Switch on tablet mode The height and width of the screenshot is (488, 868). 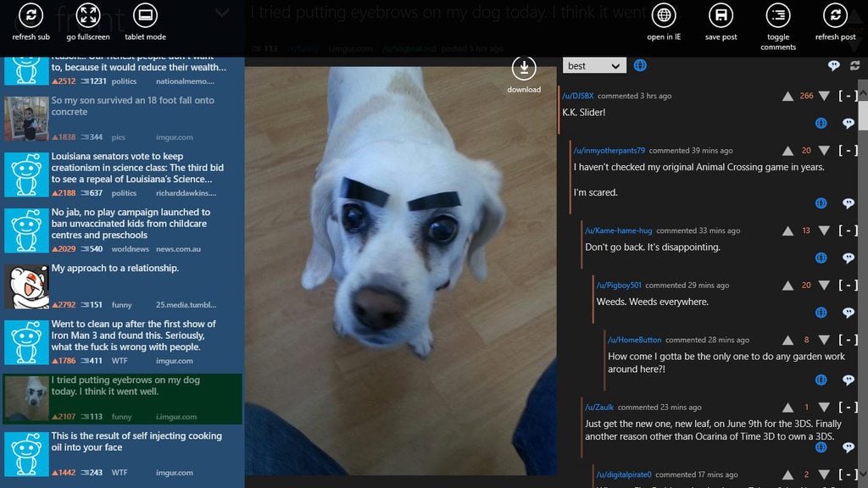(x=145, y=16)
